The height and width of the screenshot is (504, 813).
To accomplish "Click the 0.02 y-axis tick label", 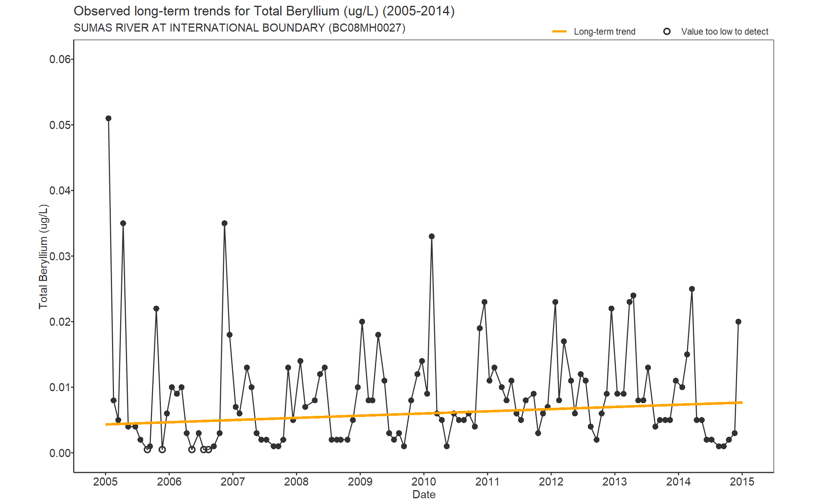I will [x=60, y=322].
